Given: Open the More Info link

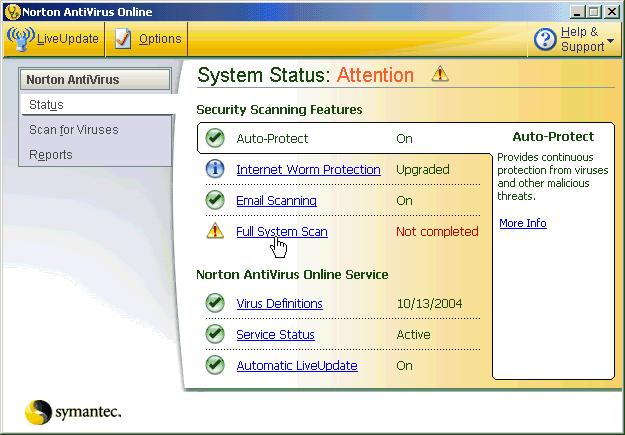Looking at the screenshot, I should (x=522, y=223).
